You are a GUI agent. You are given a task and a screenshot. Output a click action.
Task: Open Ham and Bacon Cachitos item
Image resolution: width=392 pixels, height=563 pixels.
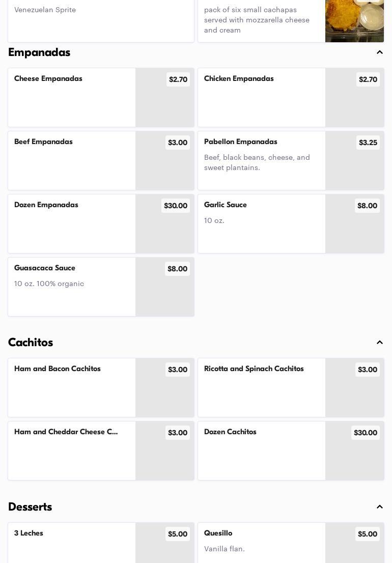point(72,387)
